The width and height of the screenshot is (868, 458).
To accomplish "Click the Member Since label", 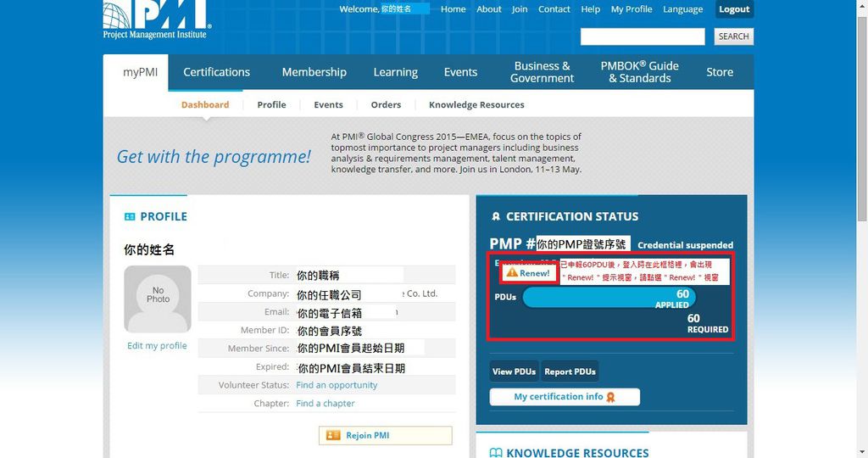I will (259, 349).
